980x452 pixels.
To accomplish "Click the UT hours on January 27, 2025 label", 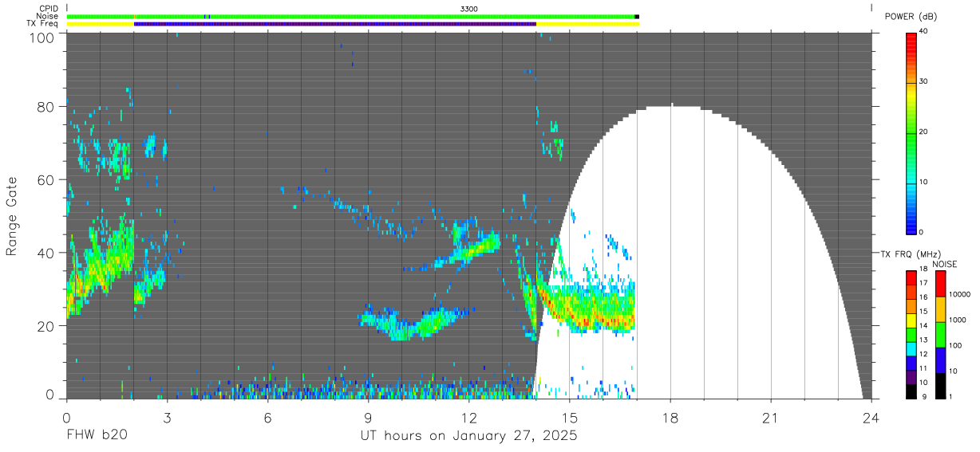I will pos(468,436).
